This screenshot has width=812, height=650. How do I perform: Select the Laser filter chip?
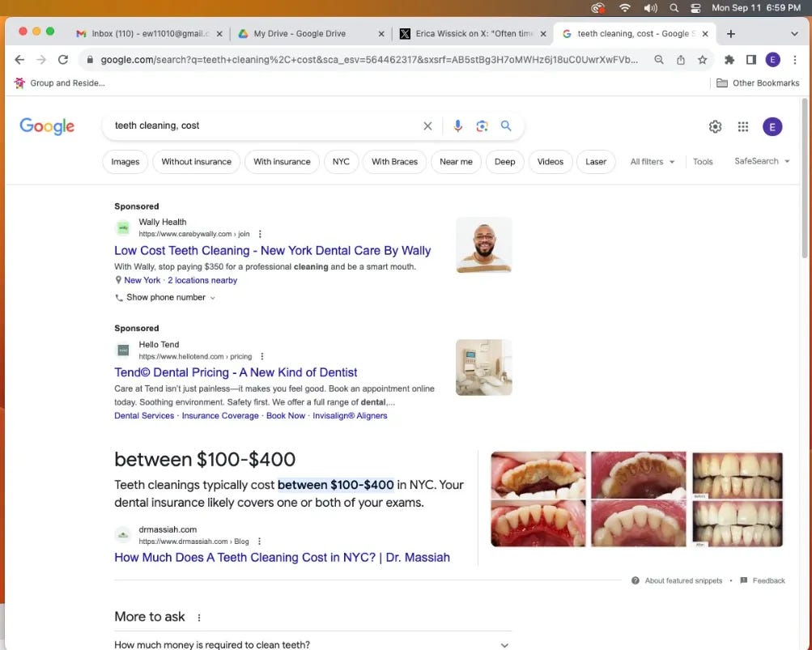pyautogui.click(x=596, y=162)
